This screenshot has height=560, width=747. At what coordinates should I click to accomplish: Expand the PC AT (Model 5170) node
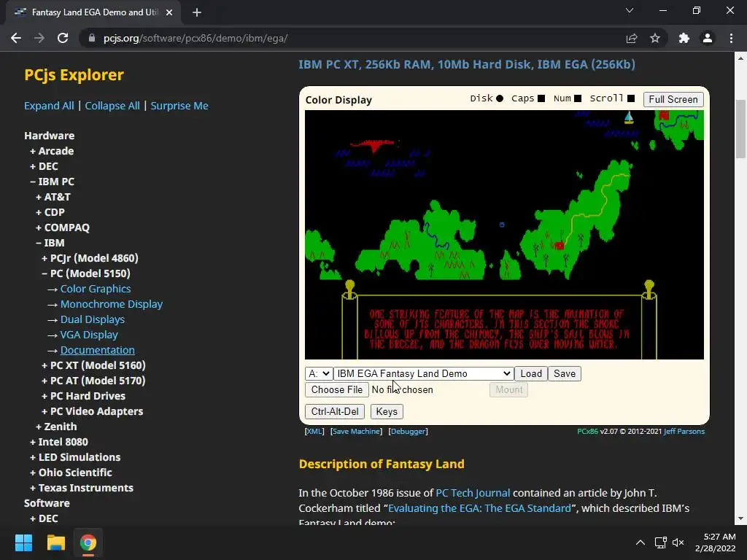93,381
